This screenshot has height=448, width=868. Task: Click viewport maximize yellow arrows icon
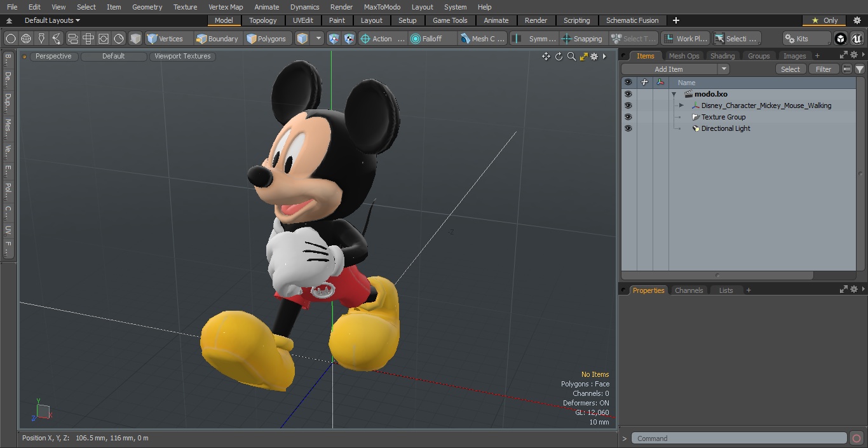[583, 57]
